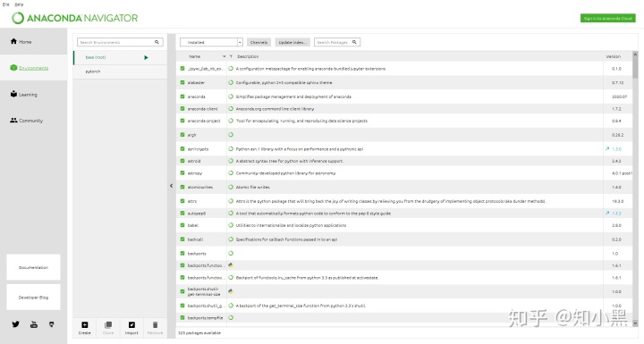This screenshot has width=644, height=344.
Task: Click the status circle for atomicwrites
Action: 231,187
